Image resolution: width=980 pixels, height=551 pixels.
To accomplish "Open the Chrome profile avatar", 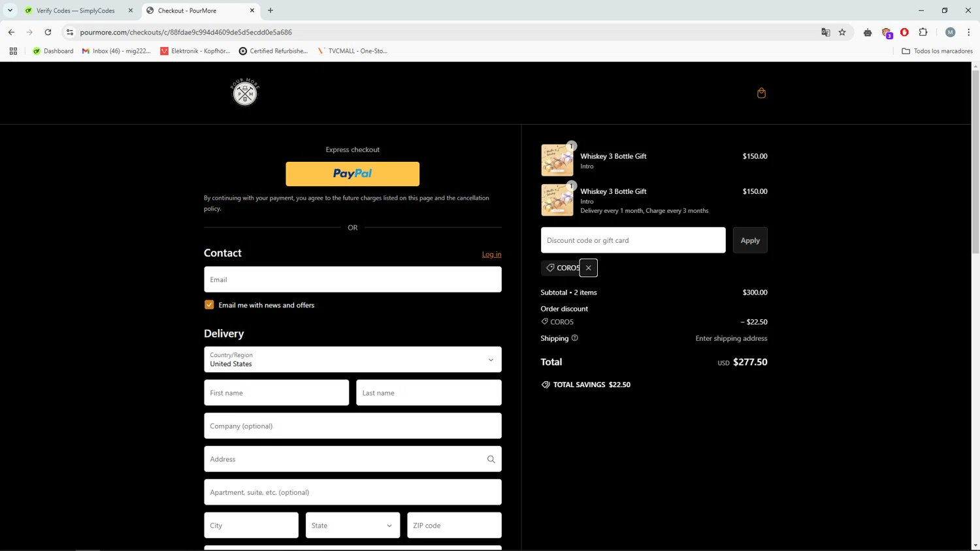I will 951,32.
